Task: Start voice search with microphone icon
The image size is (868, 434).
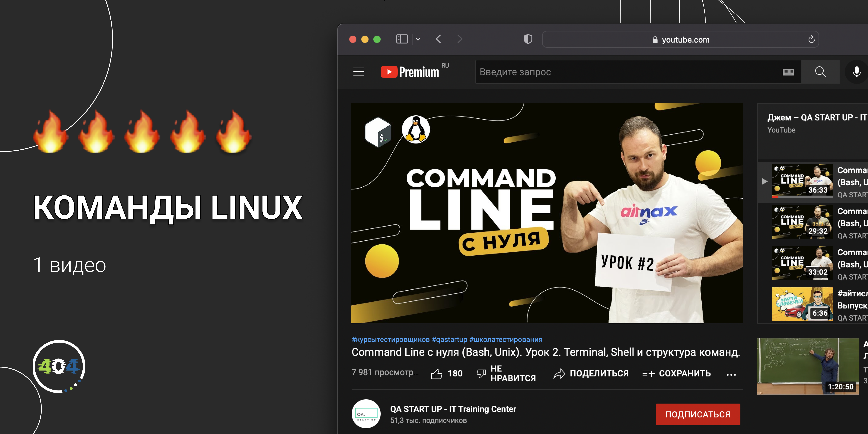Action: pos(856,72)
